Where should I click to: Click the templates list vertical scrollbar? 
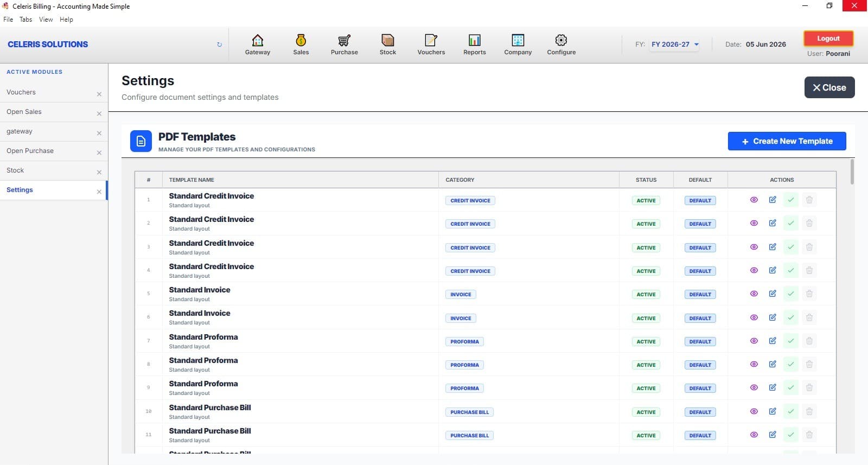coord(852,171)
